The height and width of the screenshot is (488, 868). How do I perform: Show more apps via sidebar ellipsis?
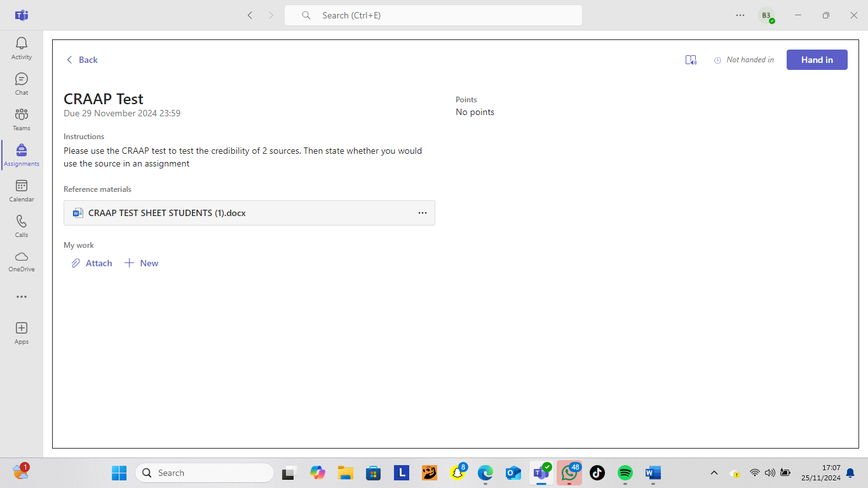click(x=22, y=297)
